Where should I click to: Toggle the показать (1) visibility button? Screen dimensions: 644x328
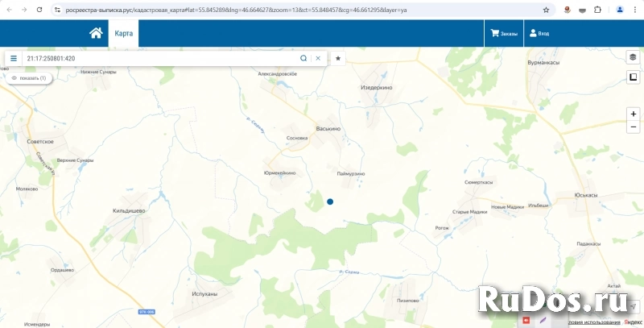pos(29,78)
